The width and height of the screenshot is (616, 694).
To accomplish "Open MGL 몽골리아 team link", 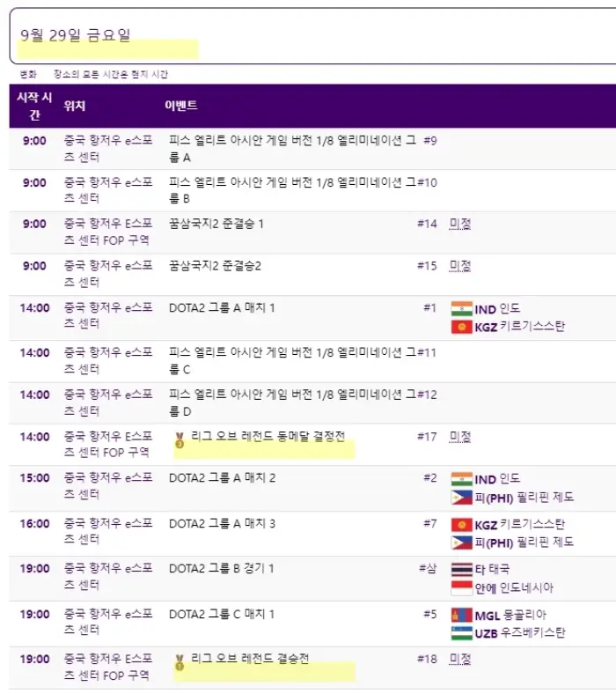I will coord(510,616).
